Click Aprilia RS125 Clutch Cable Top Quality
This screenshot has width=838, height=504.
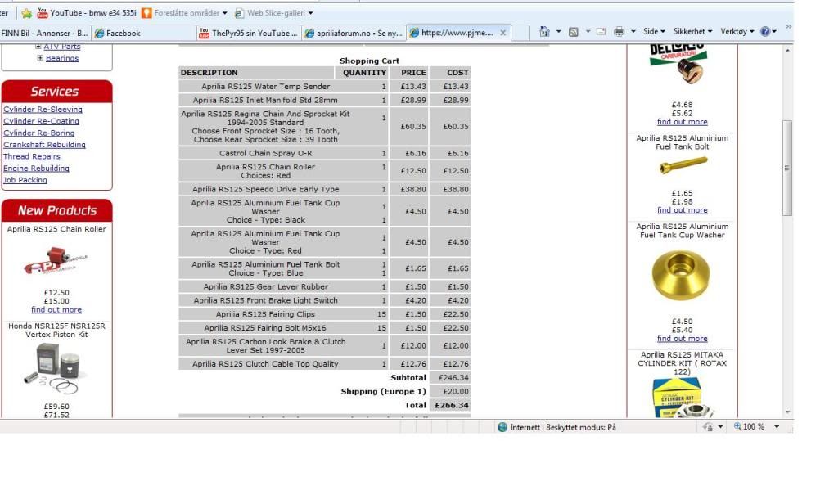(x=266, y=363)
